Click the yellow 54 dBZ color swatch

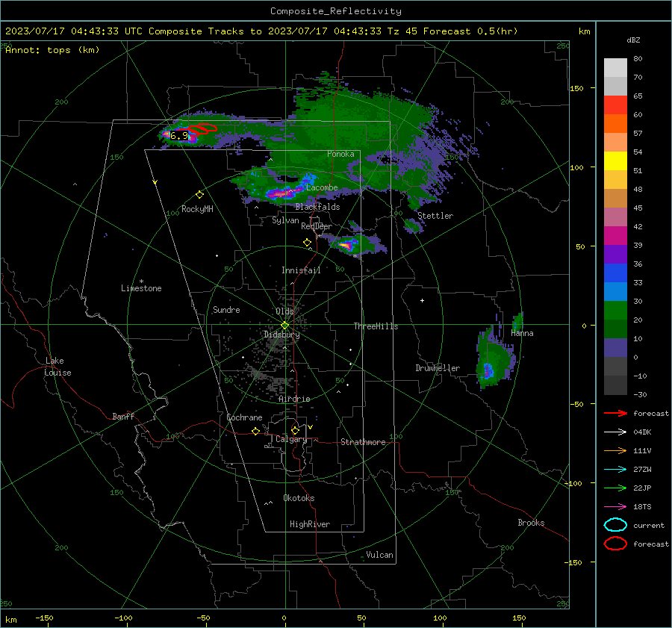click(615, 161)
